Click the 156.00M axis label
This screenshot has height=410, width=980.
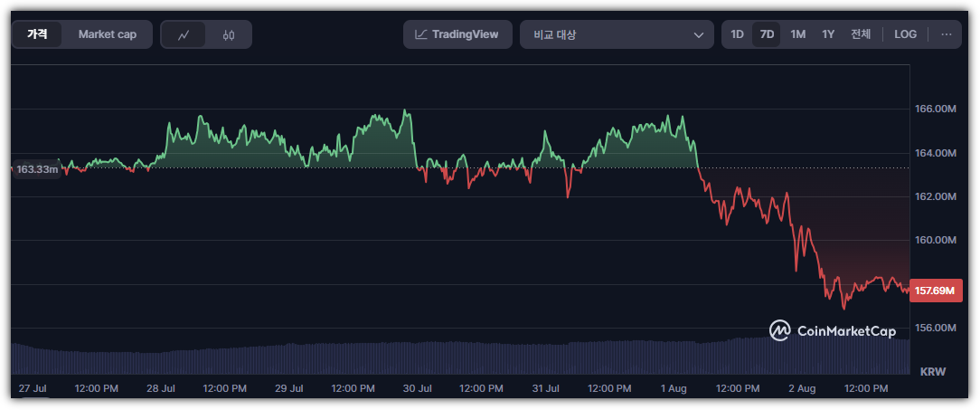coord(935,328)
